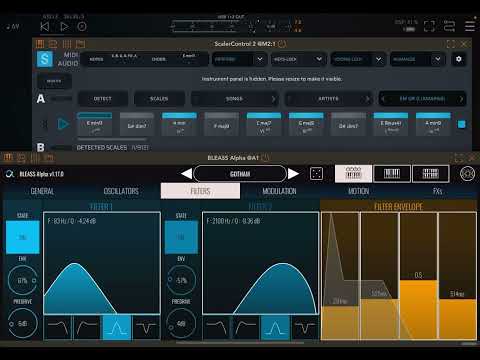The height and width of the screenshot is (360, 480).
Task: Select previous preset arrow beside GOTHAM
Action: coord(187,174)
